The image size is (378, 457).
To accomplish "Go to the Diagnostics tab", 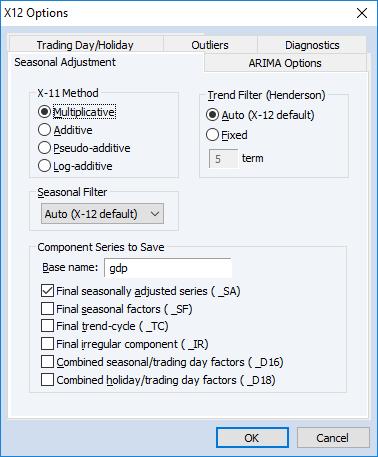I will tap(312, 45).
